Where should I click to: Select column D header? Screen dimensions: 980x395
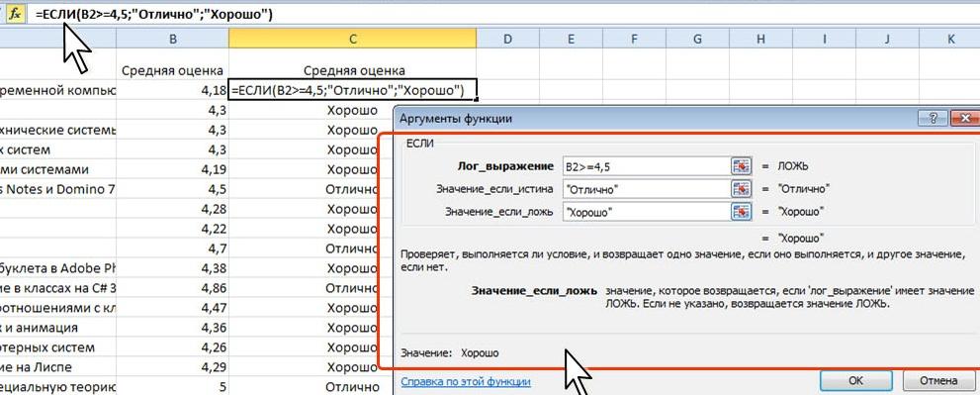pos(507,39)
